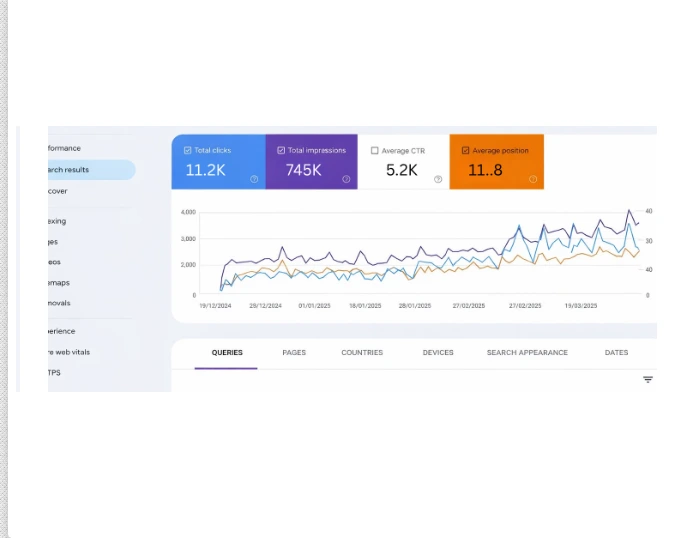This screenshot has height=538, width=681.
Task: Open the filter rows icon below the tabs
Action: tap(648, 380)
